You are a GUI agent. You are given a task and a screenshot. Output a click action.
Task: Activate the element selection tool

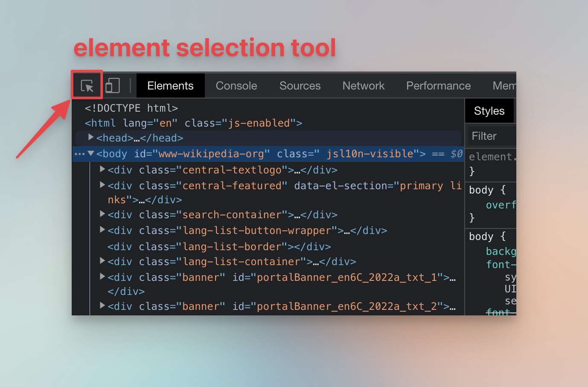pyautogui.click(x=87, y=85)
